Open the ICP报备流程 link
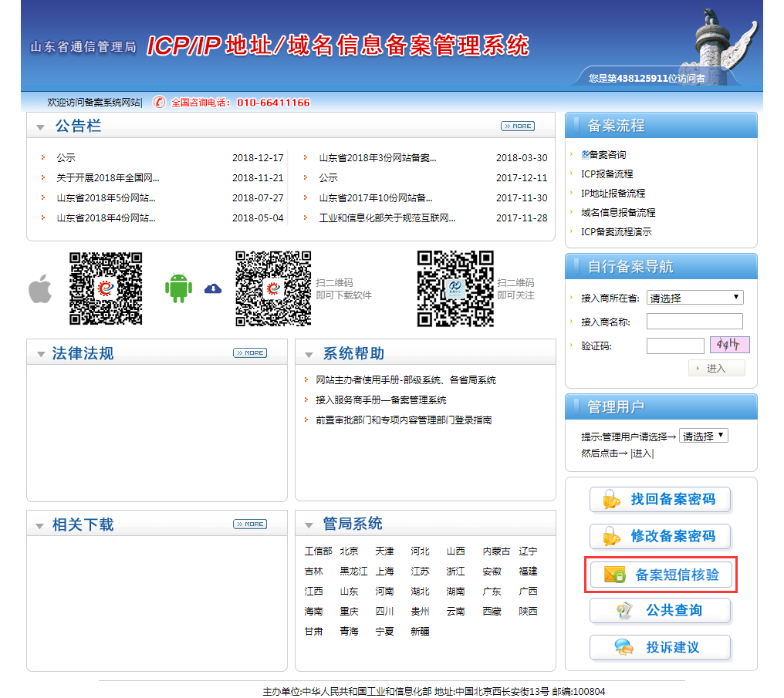Viewport: 784px width, 698px height. point(607,174)
